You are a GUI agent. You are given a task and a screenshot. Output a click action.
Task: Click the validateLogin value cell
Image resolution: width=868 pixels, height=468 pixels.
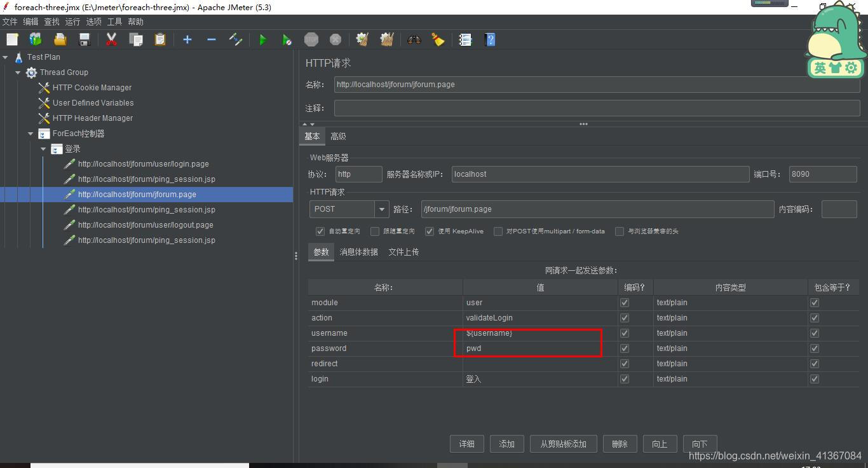click(540, 318)
